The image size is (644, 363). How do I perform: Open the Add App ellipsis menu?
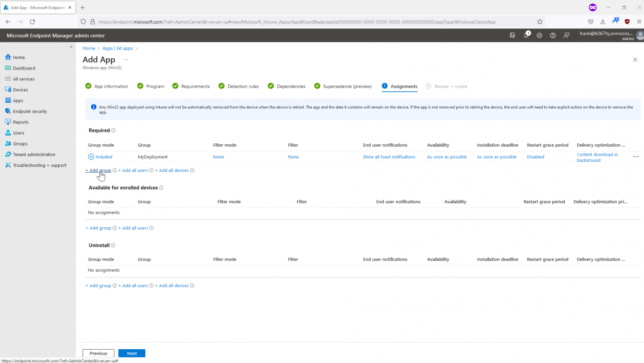pos(126,60)
